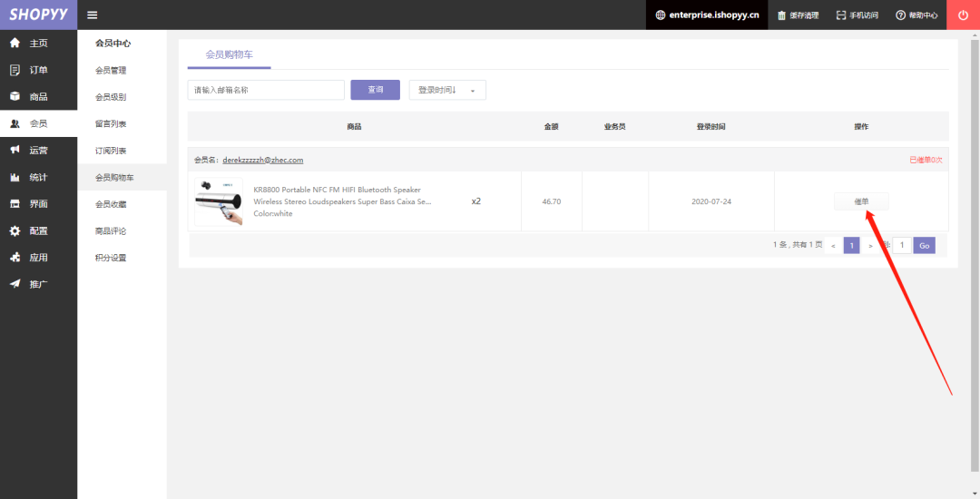
Task: Open the 配置 main menu item
Action: coord(38,231)
